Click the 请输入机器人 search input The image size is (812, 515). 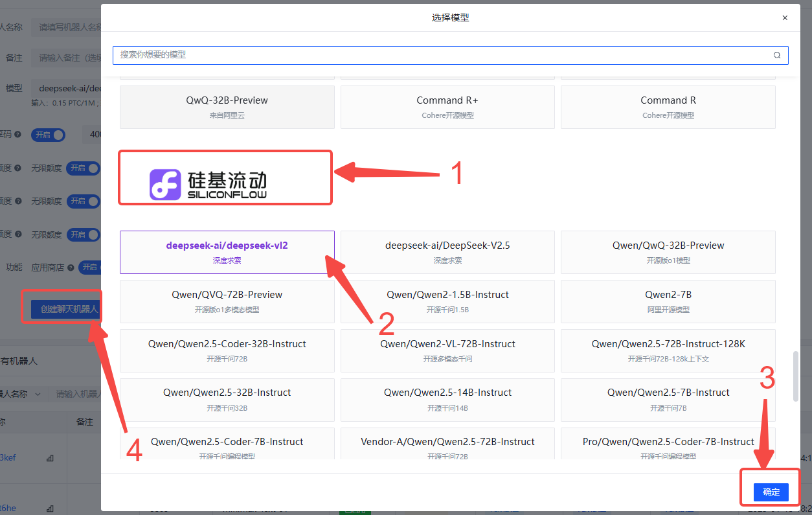(75, 394)
